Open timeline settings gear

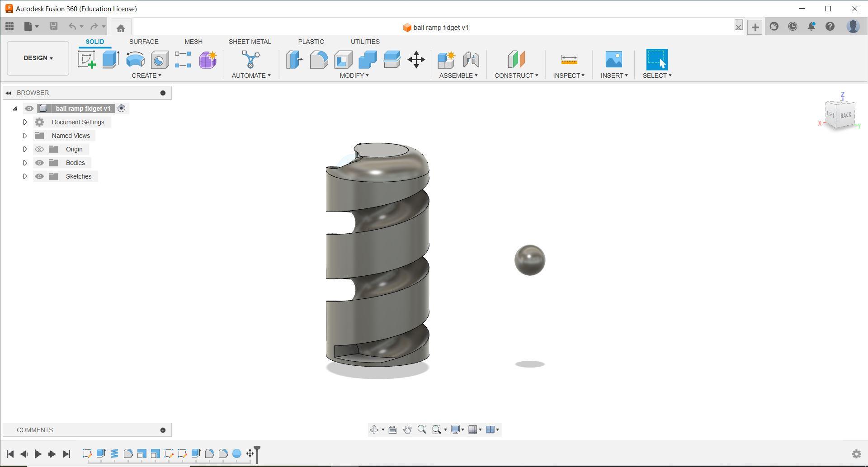tap(856, 454)
